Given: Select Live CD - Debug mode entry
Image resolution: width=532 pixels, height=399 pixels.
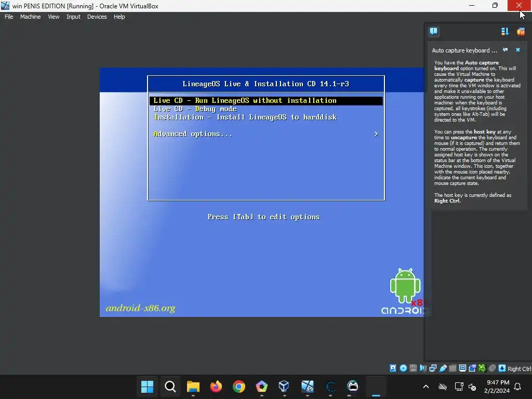Looking at the screenshot, I should point(195,109).
